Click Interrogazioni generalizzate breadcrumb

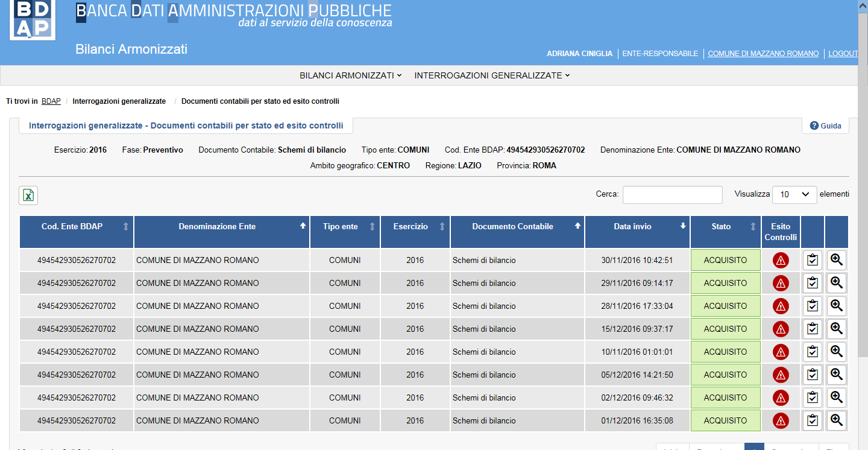[119, 101]
